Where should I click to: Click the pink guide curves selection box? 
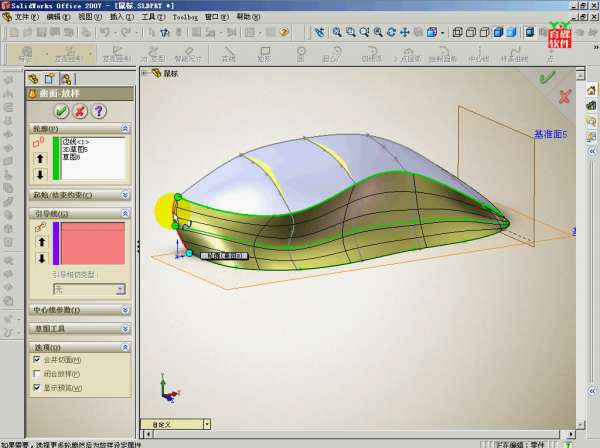point(93,244)
